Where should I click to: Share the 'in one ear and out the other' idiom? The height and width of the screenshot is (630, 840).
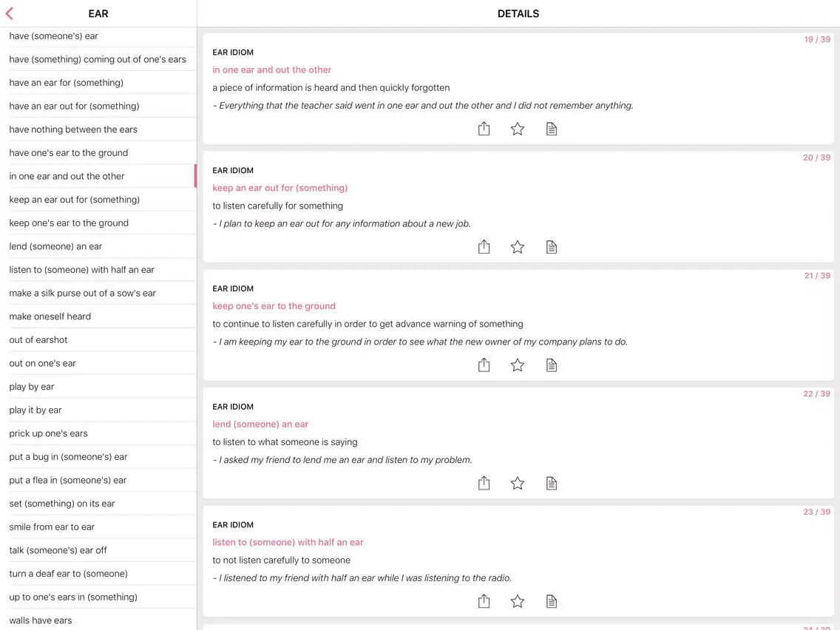(x=484, y=129)
